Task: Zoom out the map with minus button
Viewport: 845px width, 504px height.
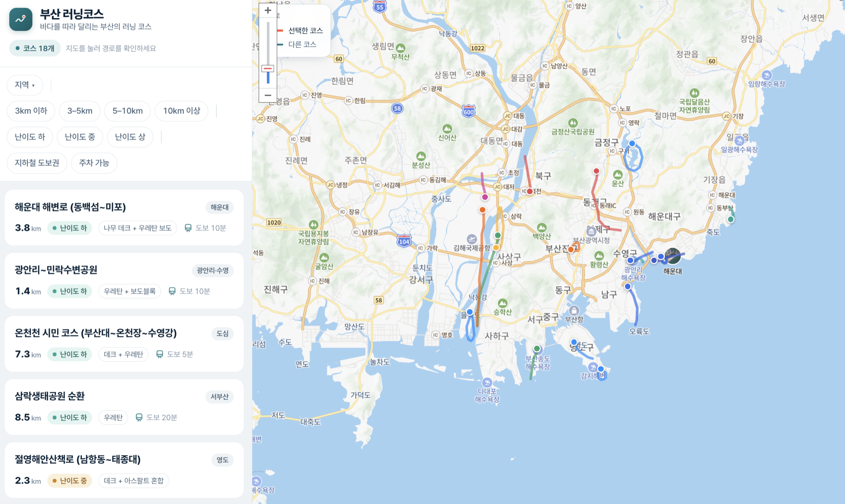Action: pos(267,95)
